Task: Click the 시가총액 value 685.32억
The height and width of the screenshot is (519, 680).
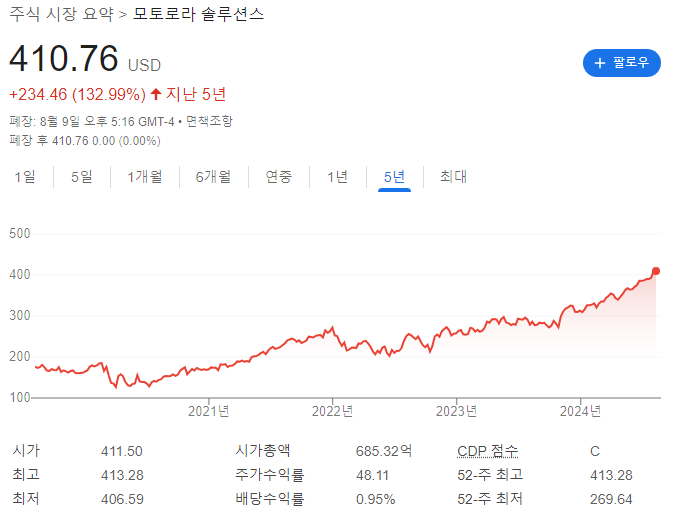Action: (384, 451)
